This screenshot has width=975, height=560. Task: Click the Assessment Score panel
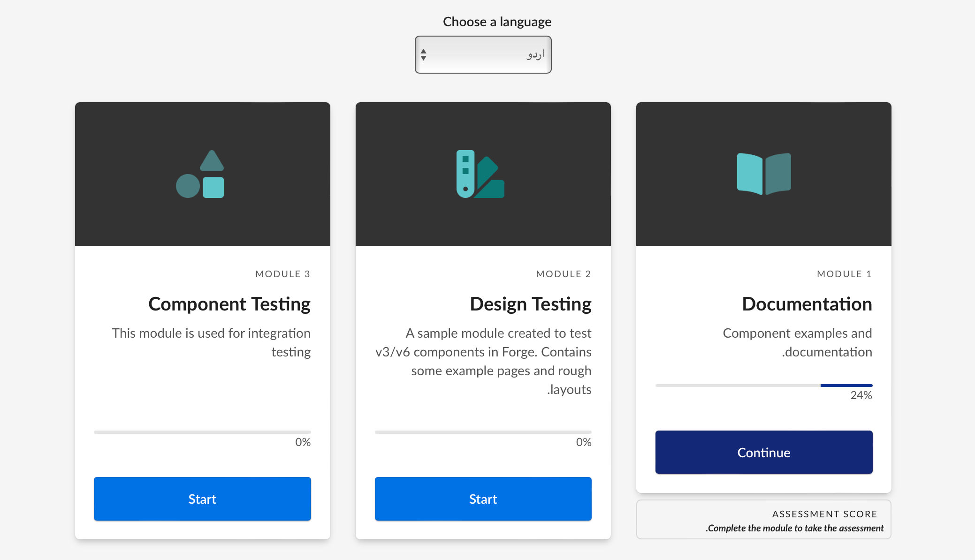763,520
